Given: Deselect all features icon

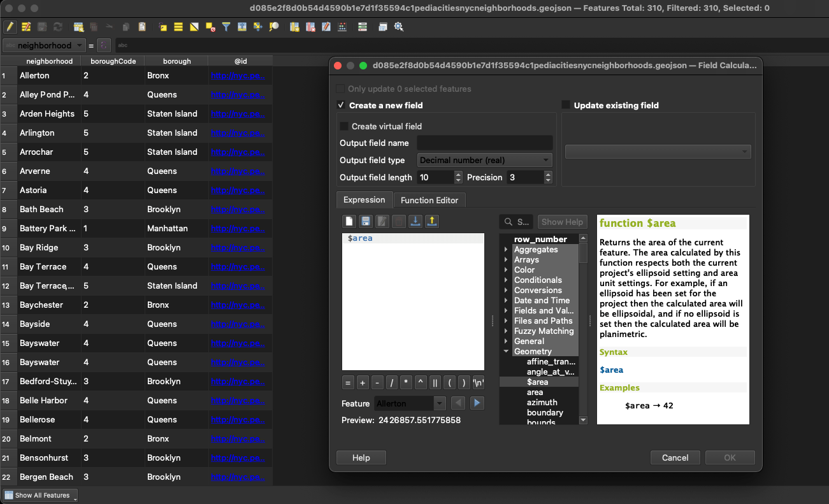Looking at the screenshot, I should click(210, 27).
